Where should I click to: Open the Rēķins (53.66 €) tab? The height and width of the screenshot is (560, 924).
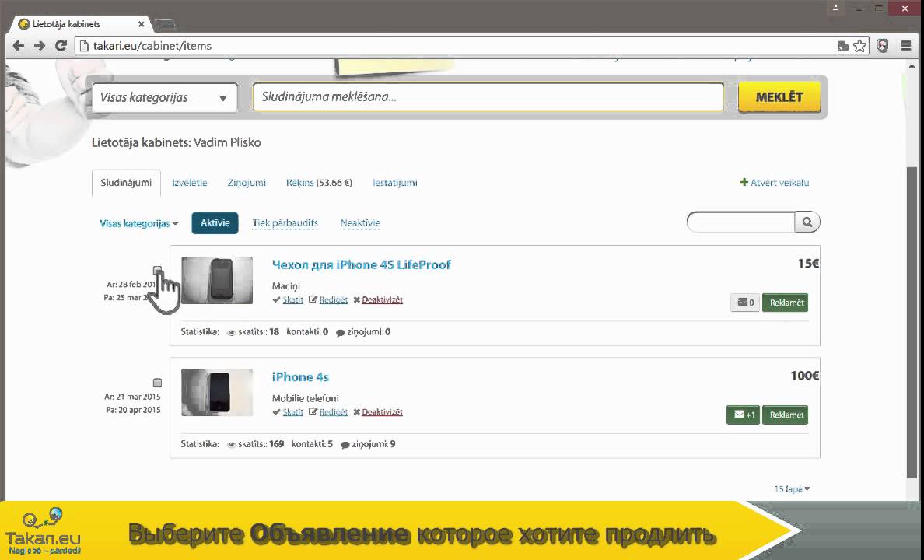319,183
